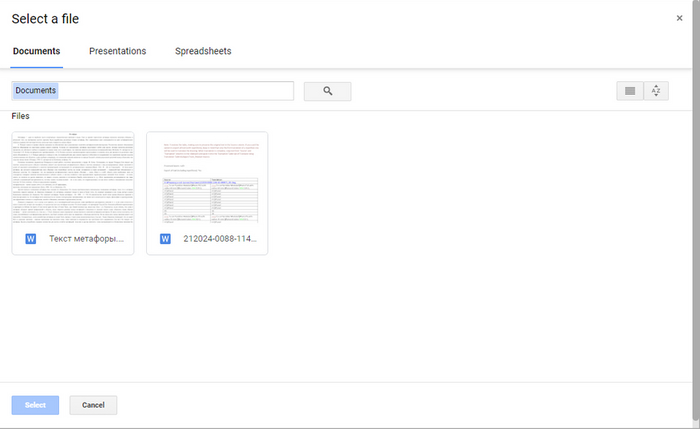Image resolution: width=700 pixels, height=429 pixels.
Task: Click the Cancel button
Action: 93,405
